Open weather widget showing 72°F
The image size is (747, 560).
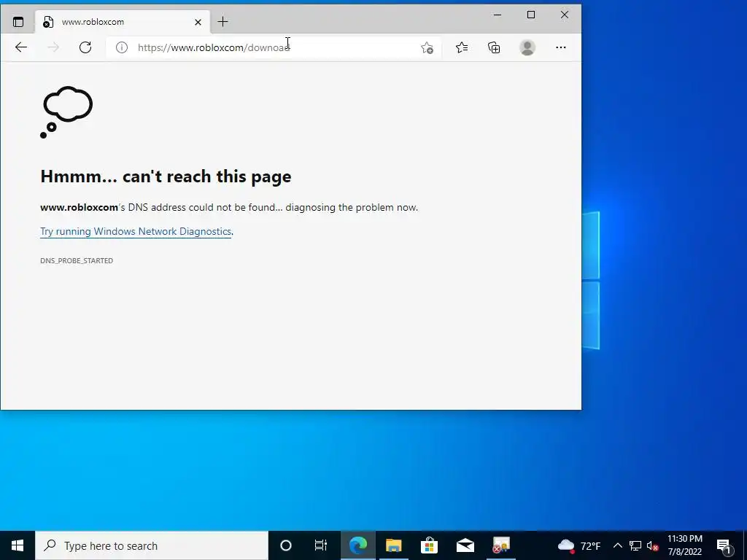[578, 545]
